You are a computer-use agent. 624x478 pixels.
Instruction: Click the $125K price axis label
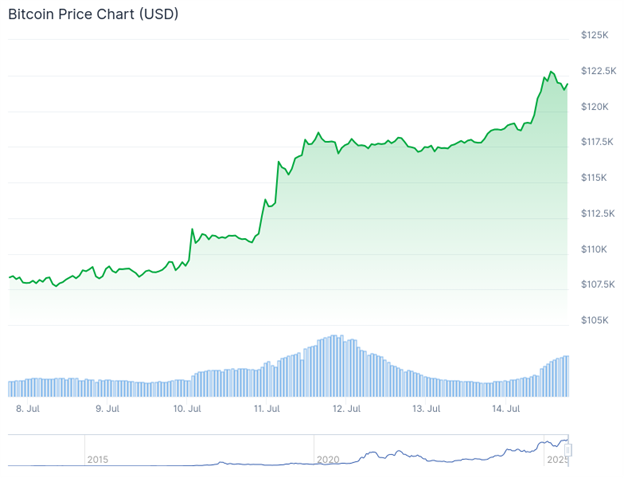pyautogui.click(x=595, y=35)
